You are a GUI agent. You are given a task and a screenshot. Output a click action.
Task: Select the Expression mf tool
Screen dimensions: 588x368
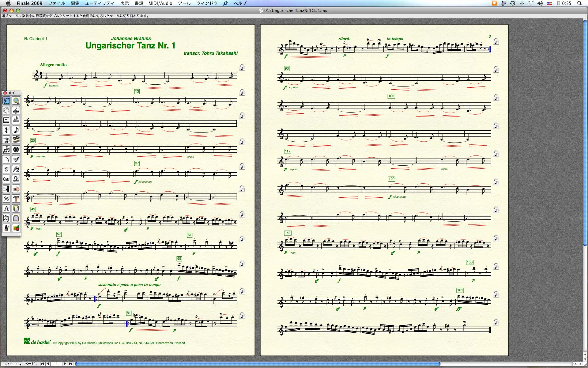point(16,159)
